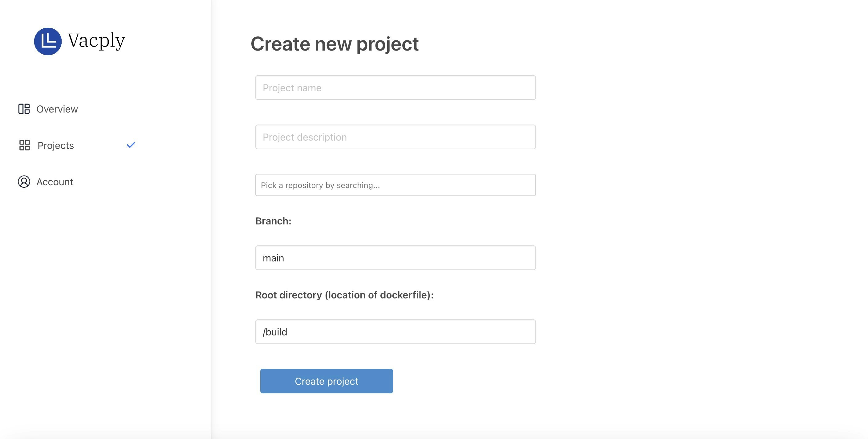Viewport: 868px width, 439px height.
Task: Click the Branch label
Action: 273,221
